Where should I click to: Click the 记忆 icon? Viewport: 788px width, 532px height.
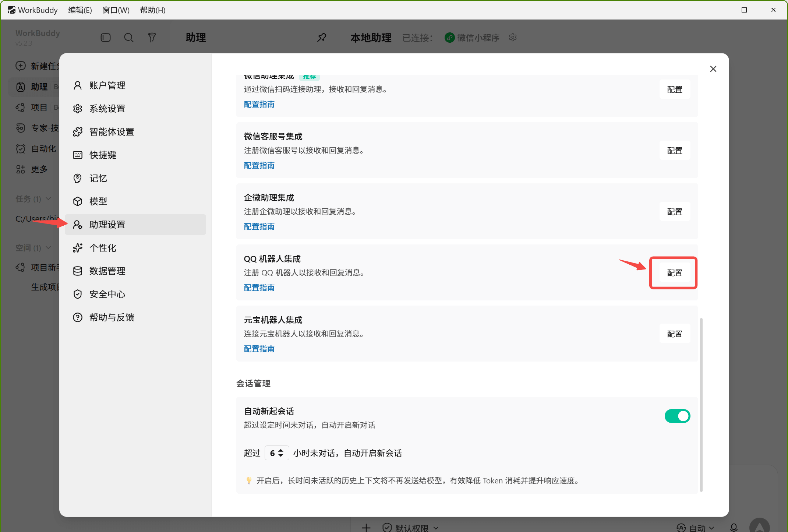[78, 178]
